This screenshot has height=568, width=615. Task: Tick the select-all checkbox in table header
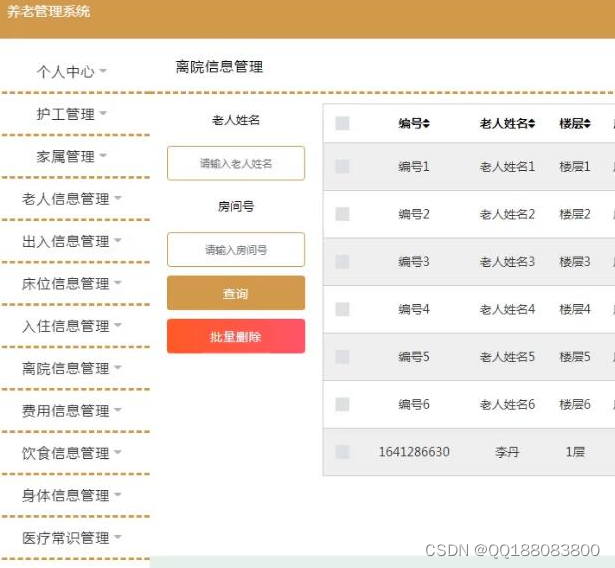pyautogui.click(x=342, y=124)
